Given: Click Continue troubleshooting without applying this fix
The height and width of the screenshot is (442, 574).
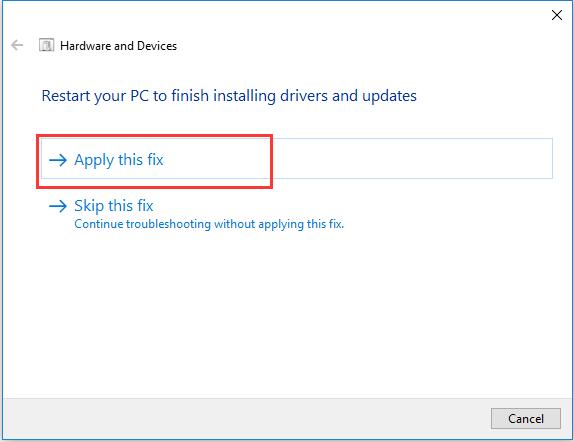Looking at the screenshot, I should tap(209, 224).
